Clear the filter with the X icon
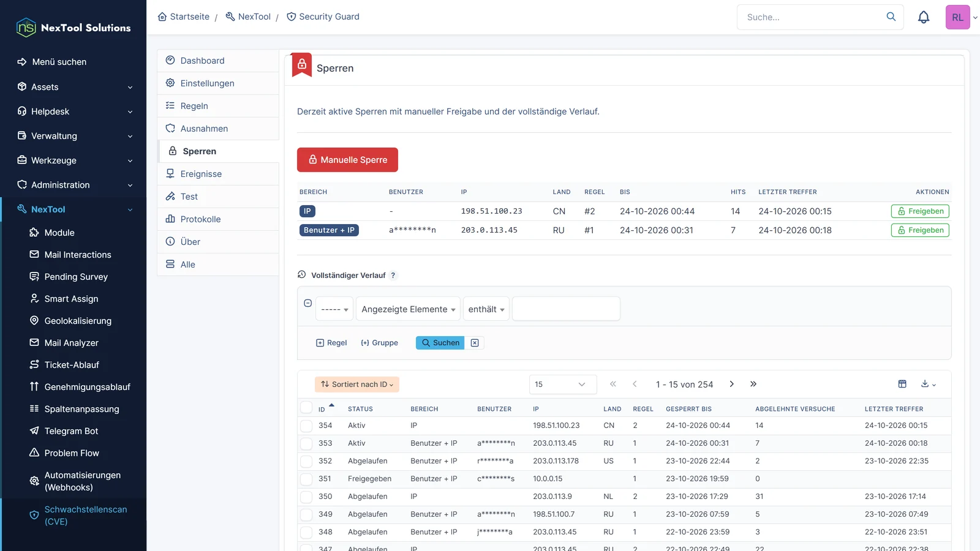 (x=475, y=343)
